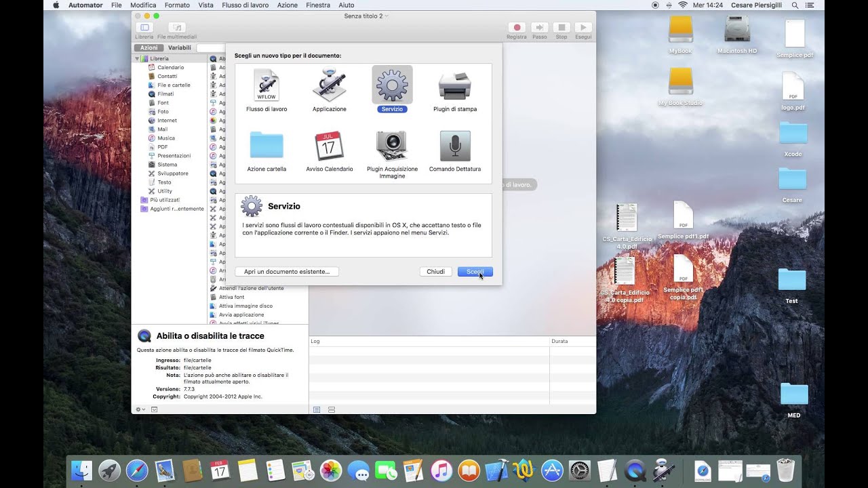This screenshot has height=488, width=868.
Task: Switch to the Azioni tab
Action: (149, 48)
